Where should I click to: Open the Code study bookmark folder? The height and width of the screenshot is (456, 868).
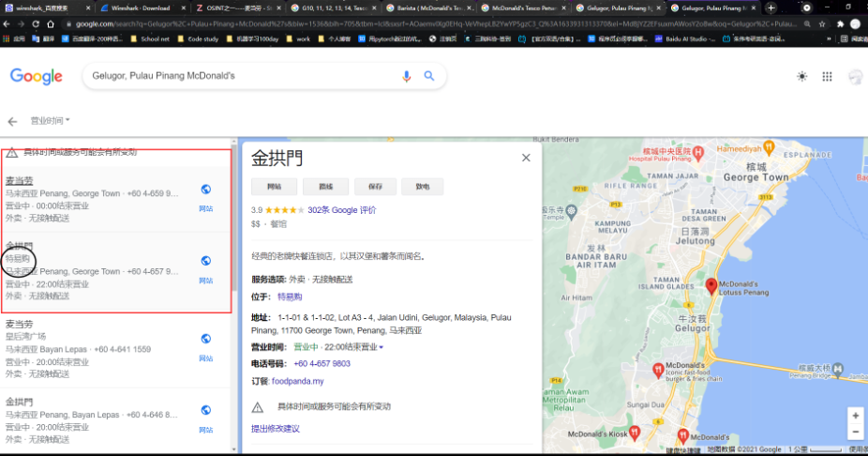pos(198,38)
